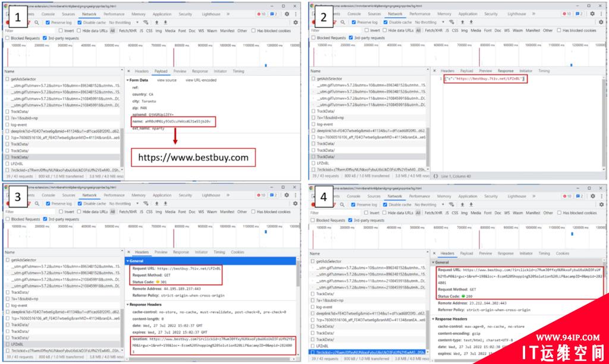Enable Hide data URLs in window 1

79,31
